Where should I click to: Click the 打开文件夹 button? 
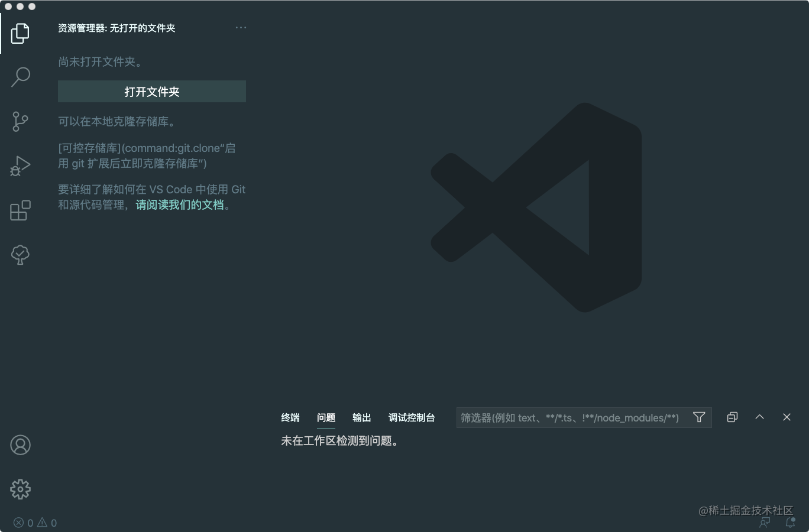point(152,92)
